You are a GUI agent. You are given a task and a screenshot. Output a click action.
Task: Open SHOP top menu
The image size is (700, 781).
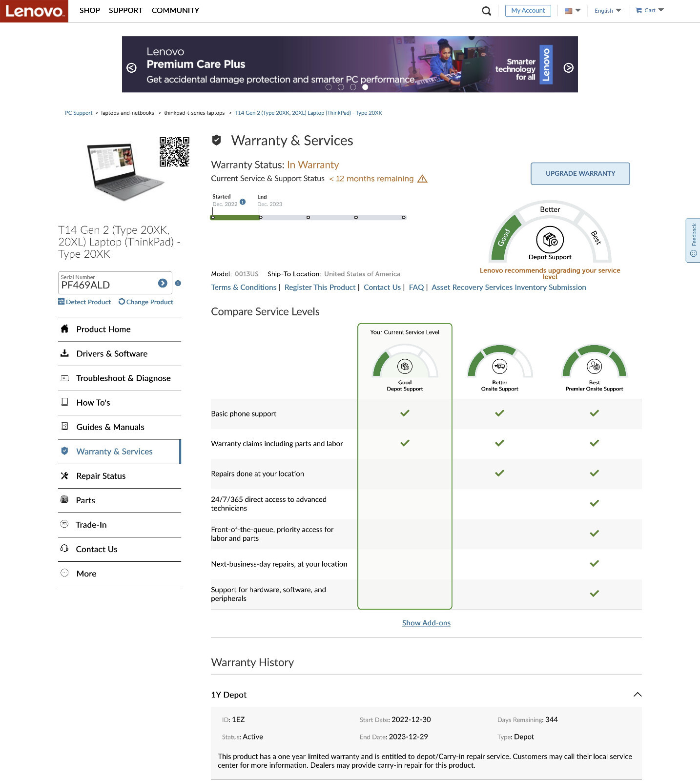point(90,10)
